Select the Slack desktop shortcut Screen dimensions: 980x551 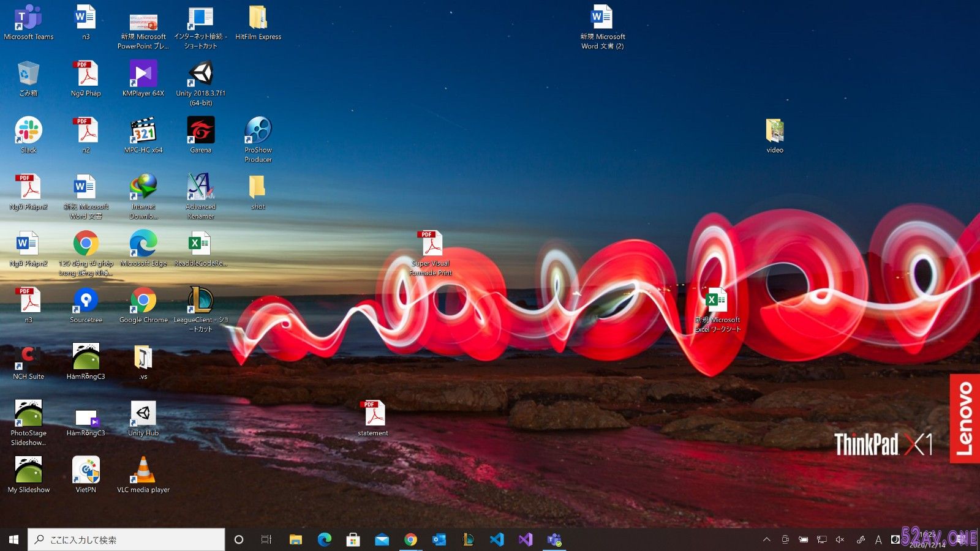coord(28,131)
